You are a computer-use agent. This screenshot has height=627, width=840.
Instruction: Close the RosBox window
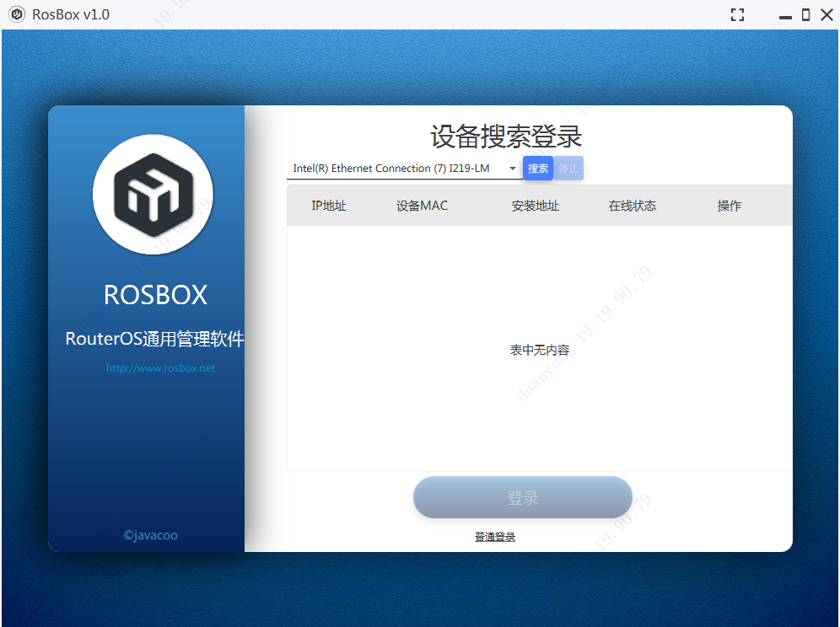click(827, 15)
